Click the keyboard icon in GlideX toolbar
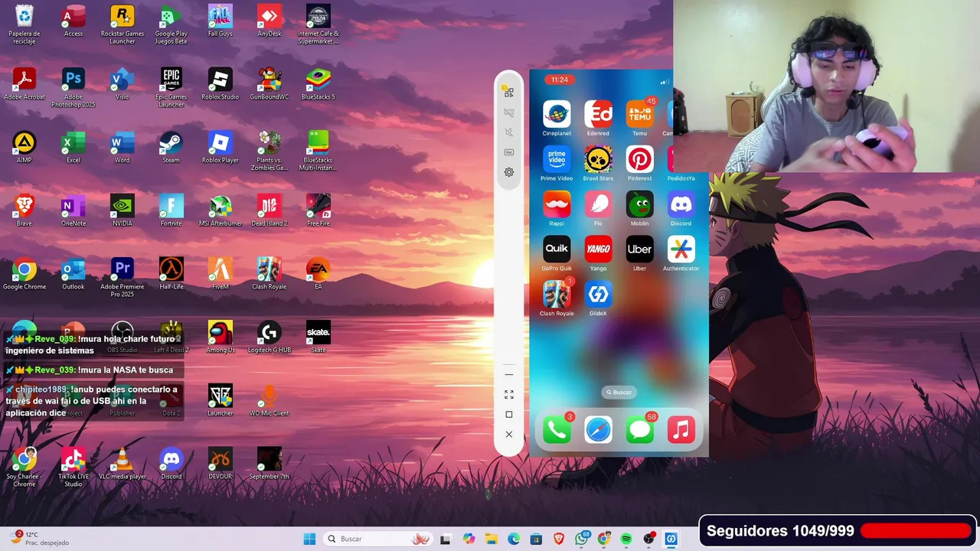Screen dimensions: 980x551 (508, 152)
